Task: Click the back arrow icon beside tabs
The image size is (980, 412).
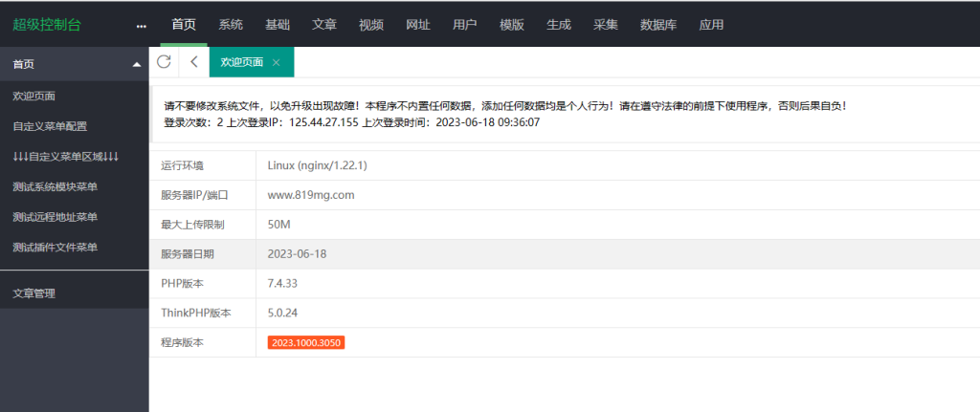Action: point(193,62)
